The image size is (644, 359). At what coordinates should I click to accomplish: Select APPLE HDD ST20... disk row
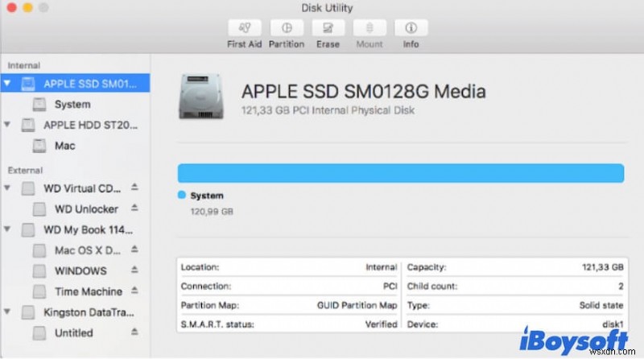click(x=75, y=125)
